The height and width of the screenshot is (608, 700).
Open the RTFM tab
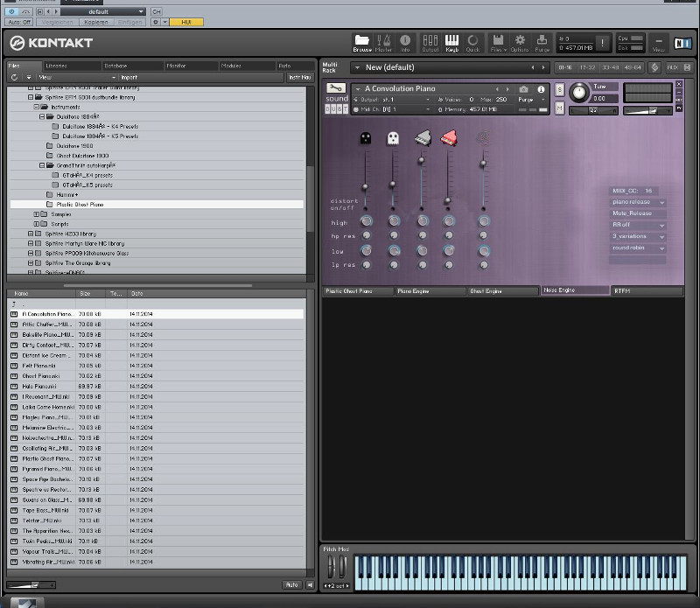(647, 291)
